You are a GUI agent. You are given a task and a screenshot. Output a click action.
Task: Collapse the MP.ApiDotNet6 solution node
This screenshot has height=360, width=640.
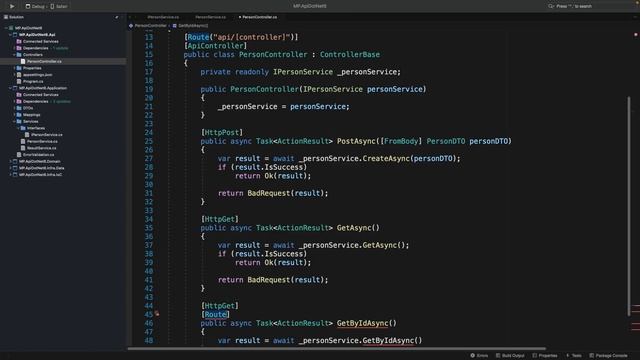click(x=6, y=28)
